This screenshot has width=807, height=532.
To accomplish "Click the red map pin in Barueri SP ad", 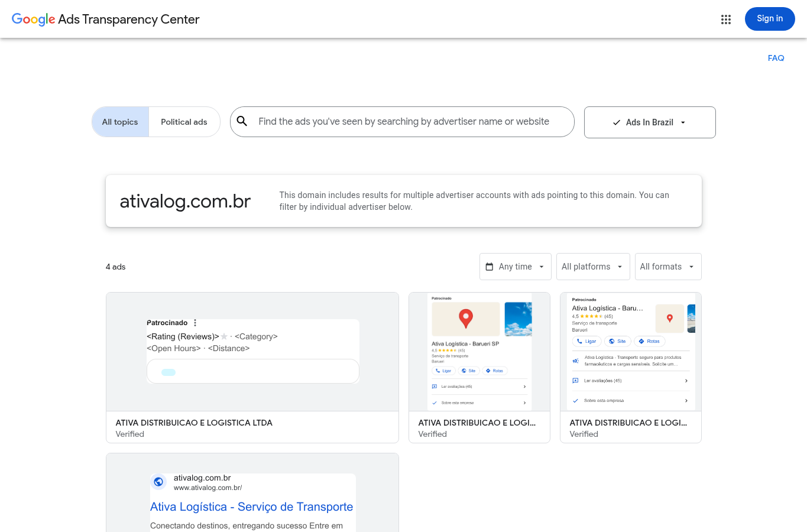I will click(466, 319).
